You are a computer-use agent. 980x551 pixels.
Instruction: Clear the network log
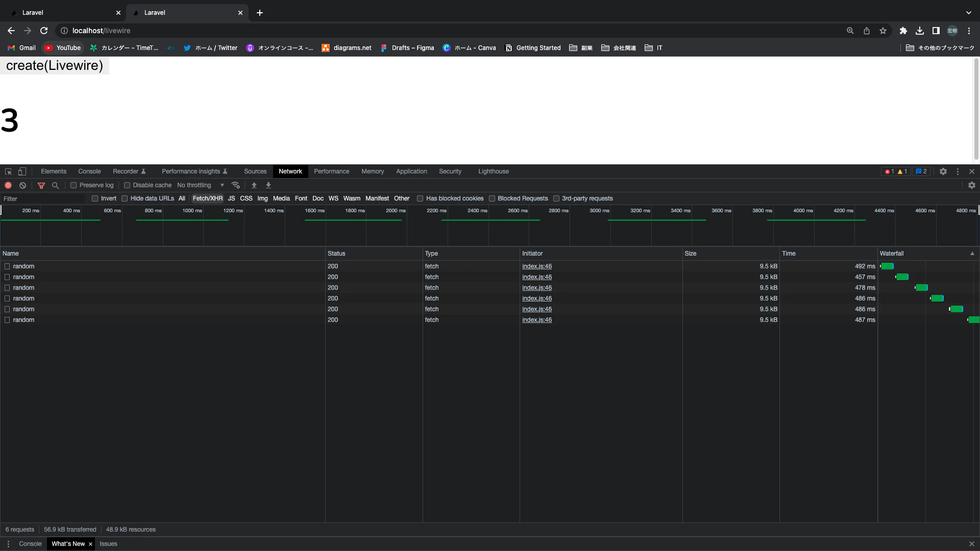click(x=22, y=185)
